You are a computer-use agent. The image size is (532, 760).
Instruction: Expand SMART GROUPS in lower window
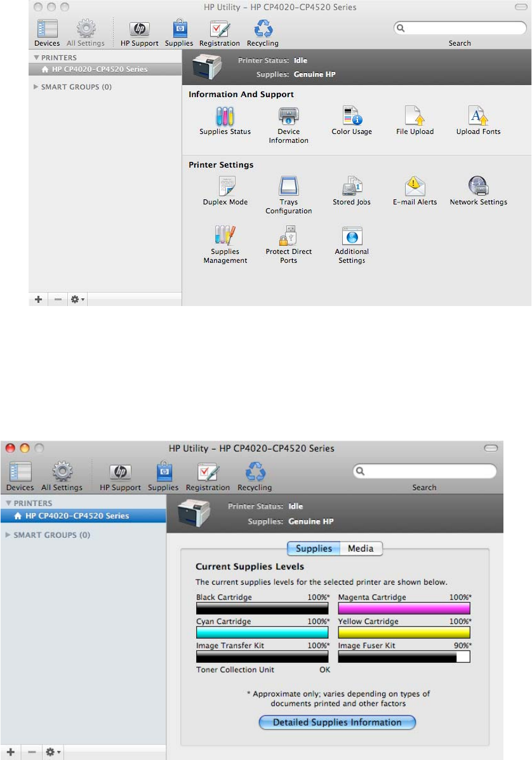pyautogui.click(x=8, y=535)
